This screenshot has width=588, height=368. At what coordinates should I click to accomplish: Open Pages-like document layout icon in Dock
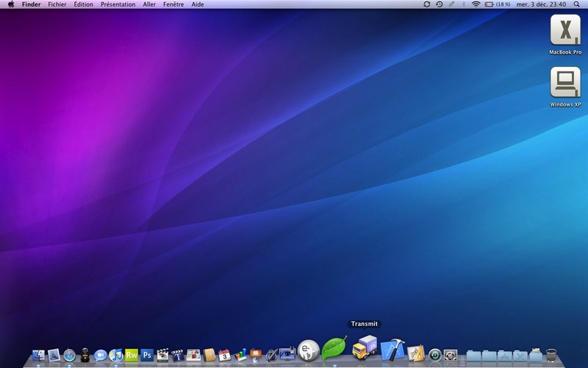coord(193,355)
